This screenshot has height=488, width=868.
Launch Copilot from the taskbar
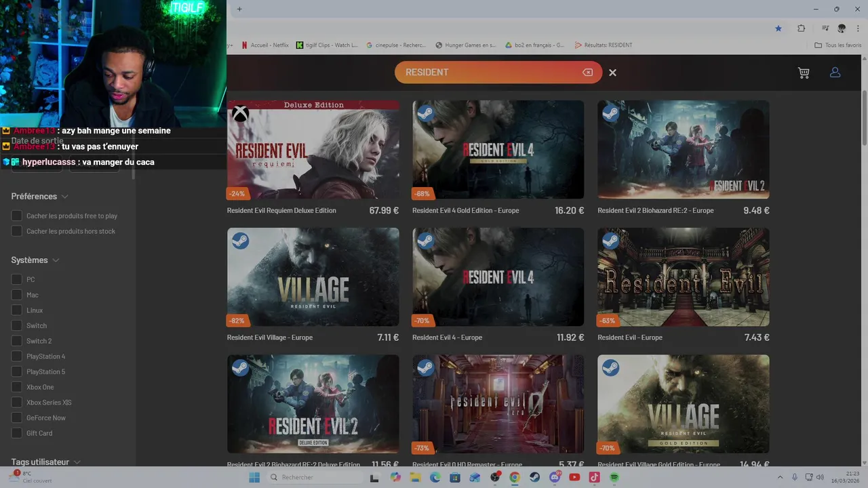pyautogui.click(x=395, y=477)
